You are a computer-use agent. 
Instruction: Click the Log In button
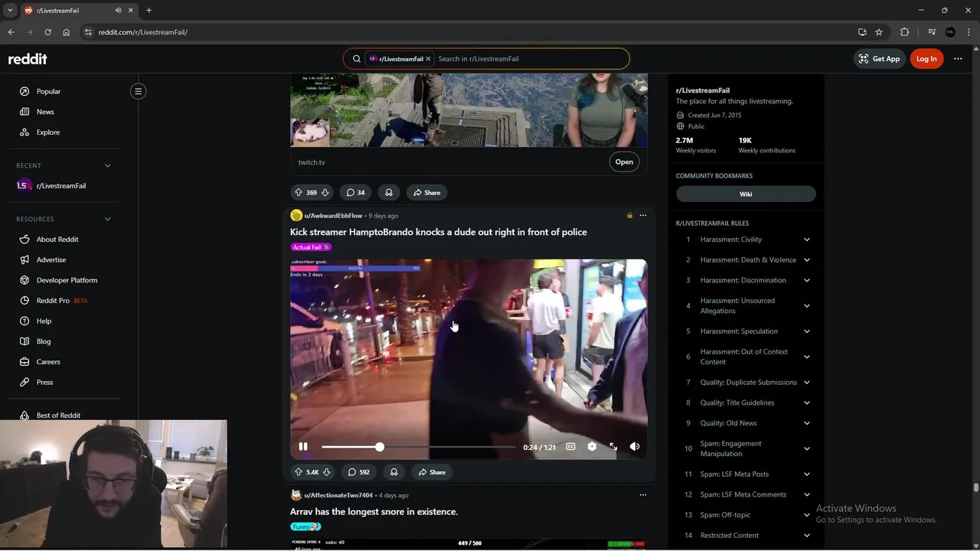(926, 59)
